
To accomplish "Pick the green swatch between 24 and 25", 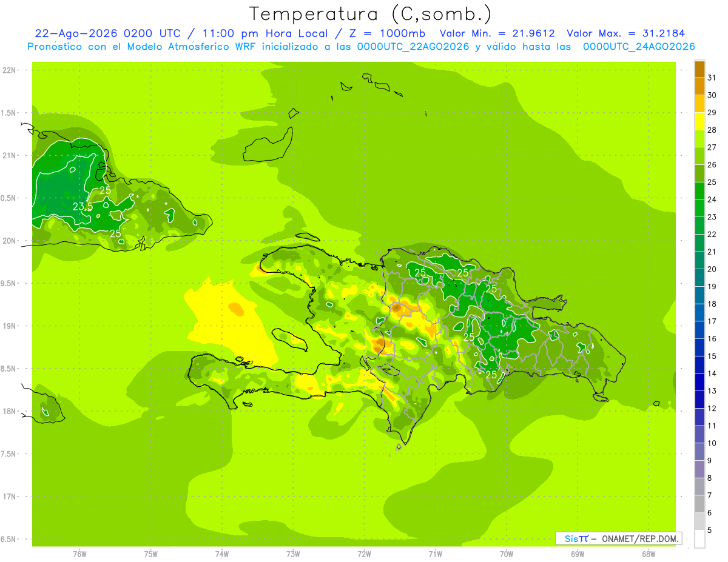I will pyautogui.click(x=699, y=191).
